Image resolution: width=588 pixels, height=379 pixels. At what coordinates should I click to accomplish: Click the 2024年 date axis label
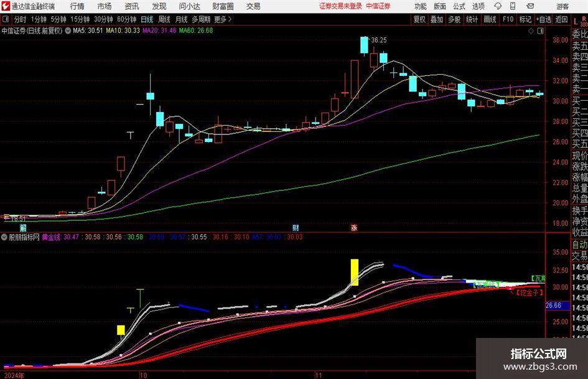click(14, 375)
